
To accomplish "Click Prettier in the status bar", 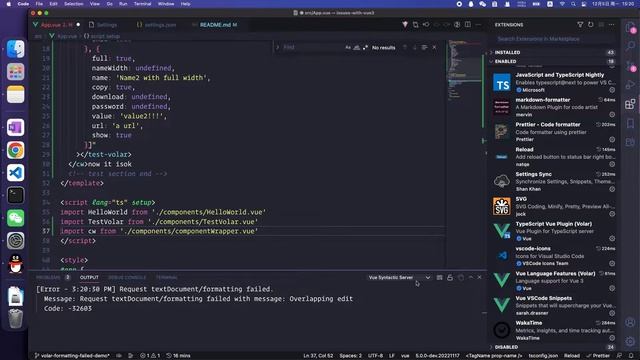I will pos(598,356).
